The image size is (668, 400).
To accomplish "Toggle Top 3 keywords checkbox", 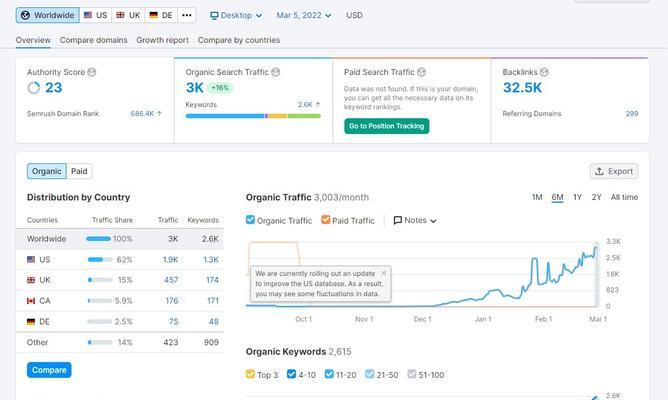I will (x=250, y=374).
